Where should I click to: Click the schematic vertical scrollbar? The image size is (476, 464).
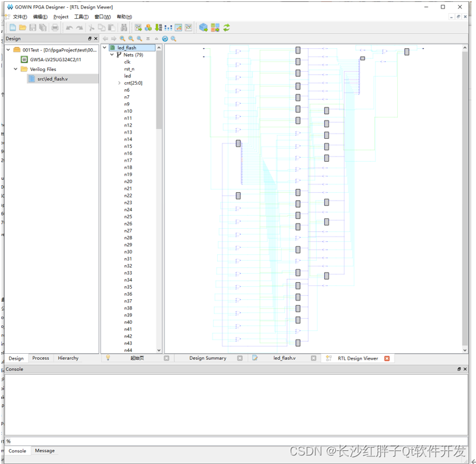465,198
